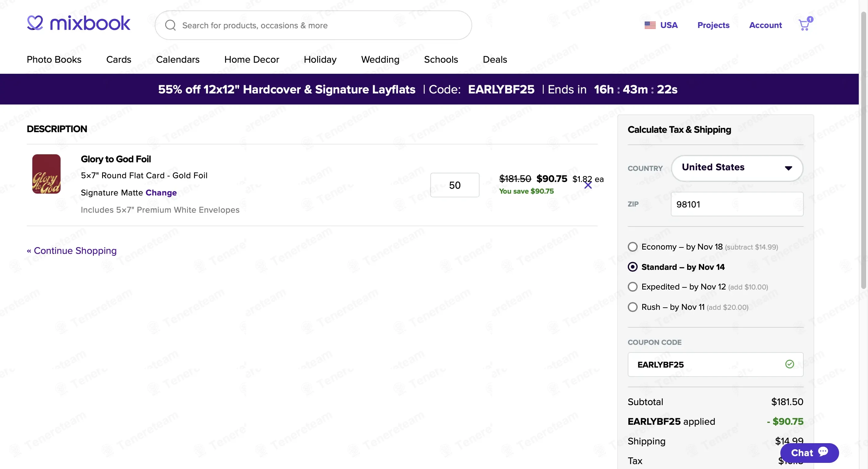Viewport: 868px width, 469px height.
Task: Click the crossed-out price $181.50
Action: coord(515,179)
